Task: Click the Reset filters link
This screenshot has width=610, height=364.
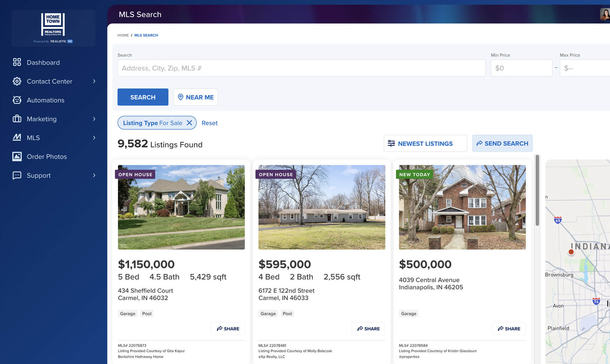Action: [x=210, y=123]
